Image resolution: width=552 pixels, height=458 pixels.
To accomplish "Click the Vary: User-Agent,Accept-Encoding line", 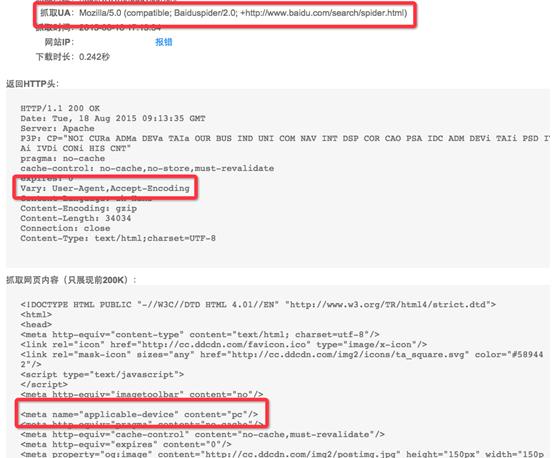I will pyautogui.click(x=105, y=188).
